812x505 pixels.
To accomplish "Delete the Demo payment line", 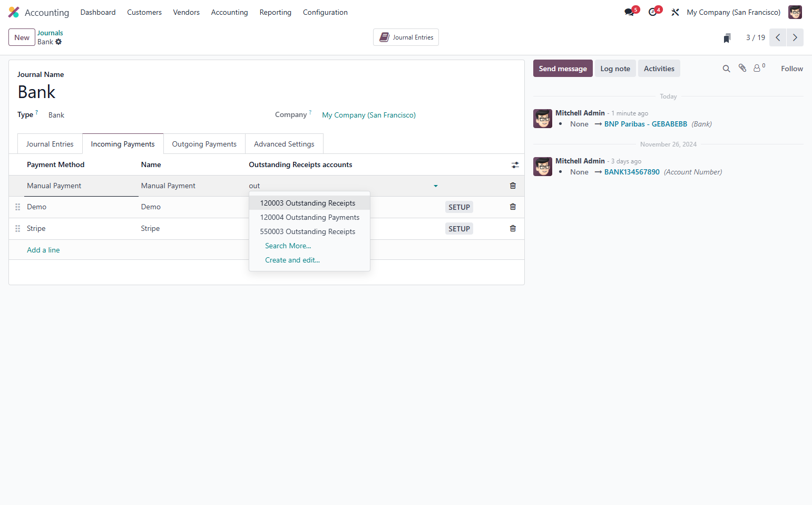I will point(513,207).
